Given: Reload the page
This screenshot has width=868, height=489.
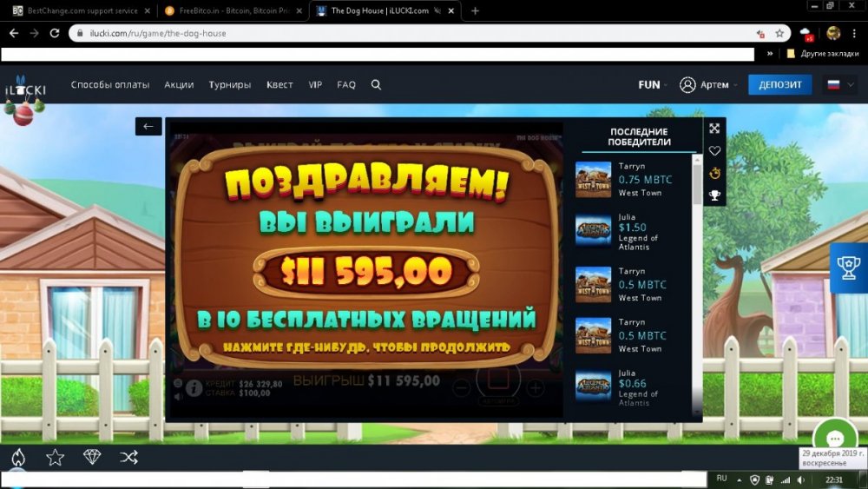Looking at the screenshot, I should pyautogui.click(x=54, y=33).
